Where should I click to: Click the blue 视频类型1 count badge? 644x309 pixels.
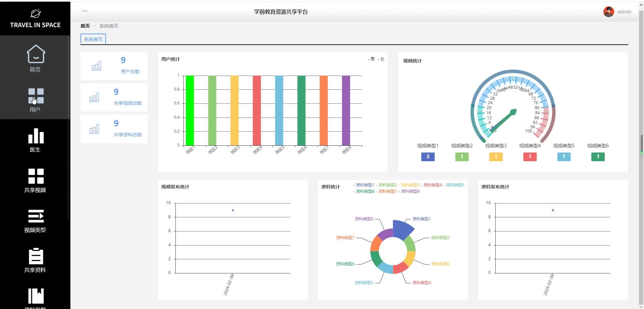428,157
